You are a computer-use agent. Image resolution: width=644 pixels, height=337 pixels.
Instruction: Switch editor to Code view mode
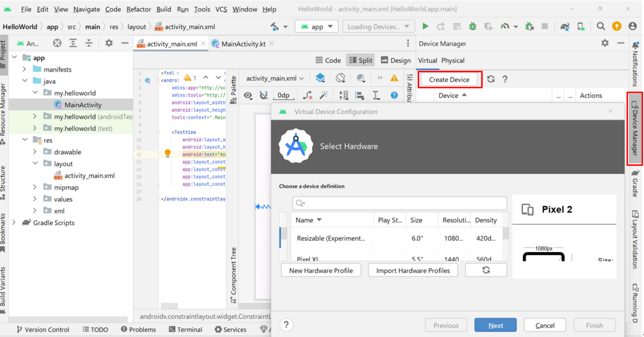click(328, 61)
